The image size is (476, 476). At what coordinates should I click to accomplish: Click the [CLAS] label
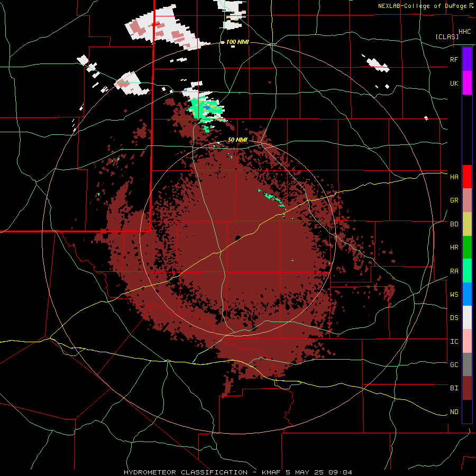447,36
